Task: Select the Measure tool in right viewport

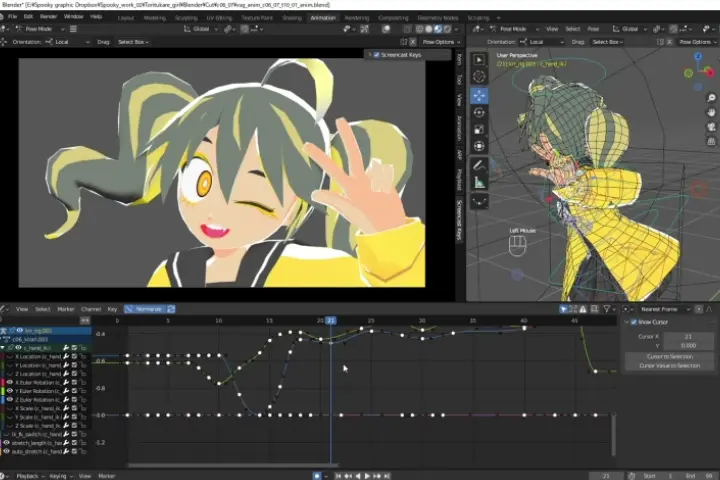Action: (x=479, y=182)
